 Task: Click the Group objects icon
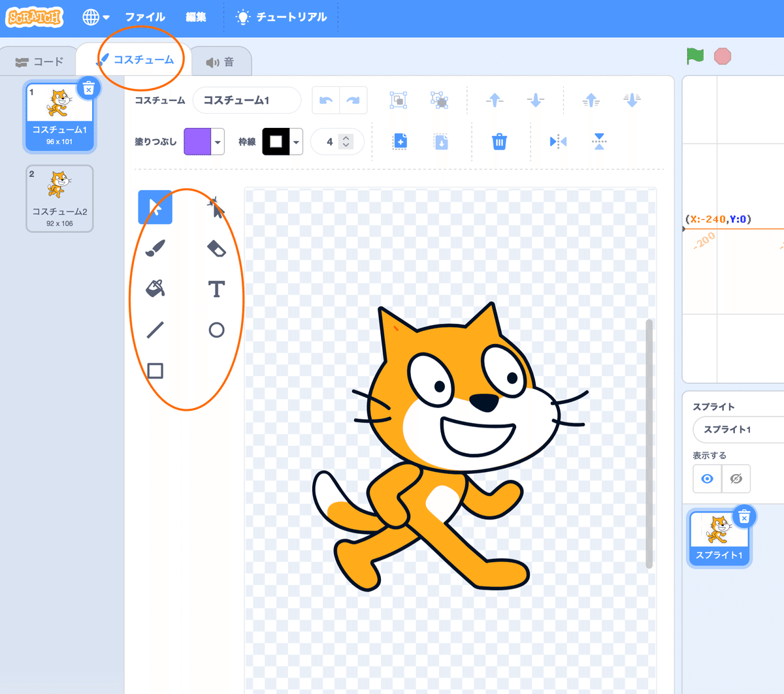399,100
